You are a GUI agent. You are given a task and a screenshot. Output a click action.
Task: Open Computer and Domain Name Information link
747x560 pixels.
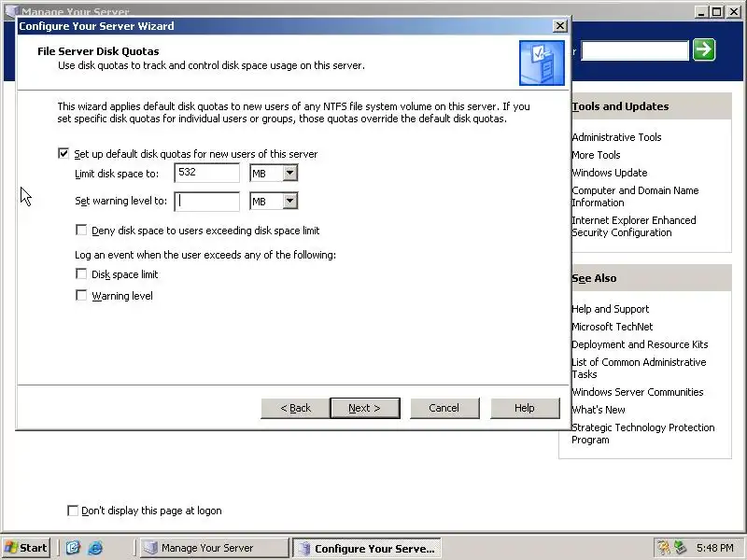[635, 196]
